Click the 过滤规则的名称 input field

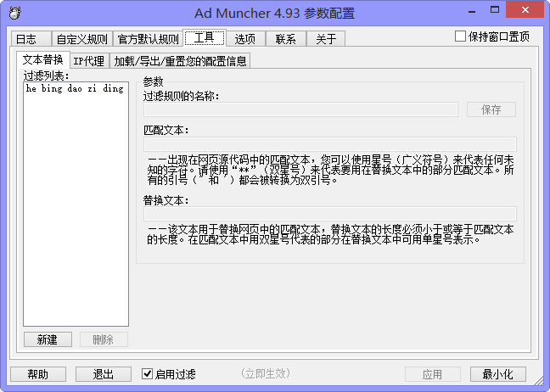coord(300,109)
